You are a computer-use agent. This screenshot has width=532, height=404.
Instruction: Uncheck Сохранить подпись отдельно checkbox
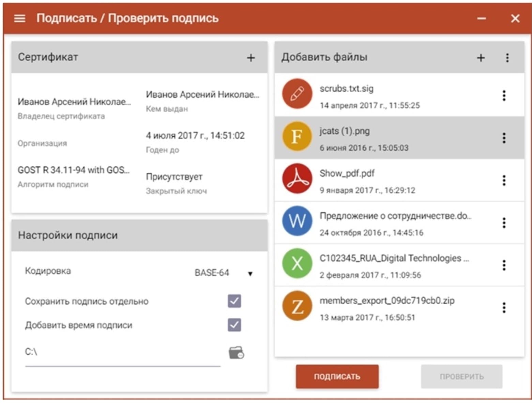point(234,301)
